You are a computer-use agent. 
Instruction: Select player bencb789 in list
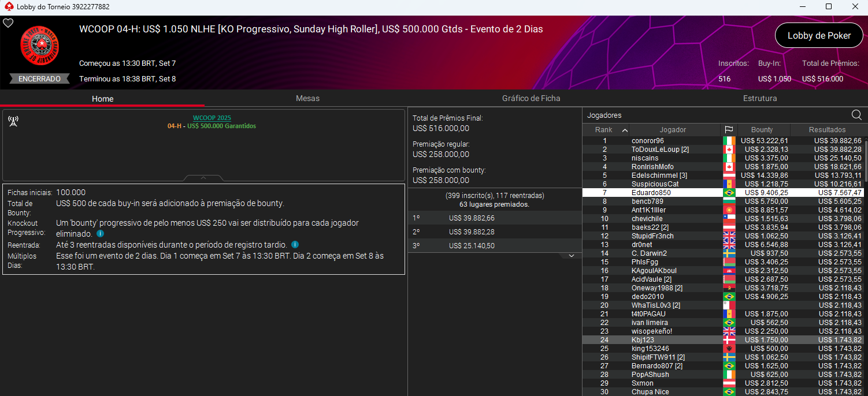coord(722,201)
